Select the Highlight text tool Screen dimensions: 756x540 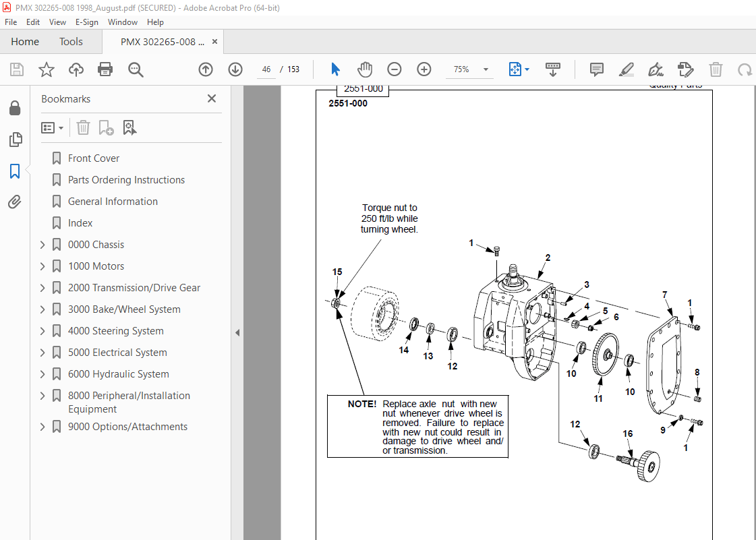pyautogui.click(x=627, y=69)
